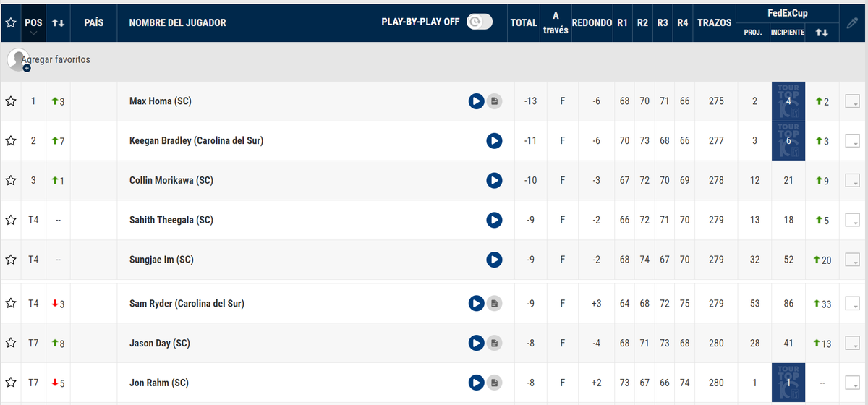
Task: Sort by the TOTAL column header
Action: tap(524, 22)
